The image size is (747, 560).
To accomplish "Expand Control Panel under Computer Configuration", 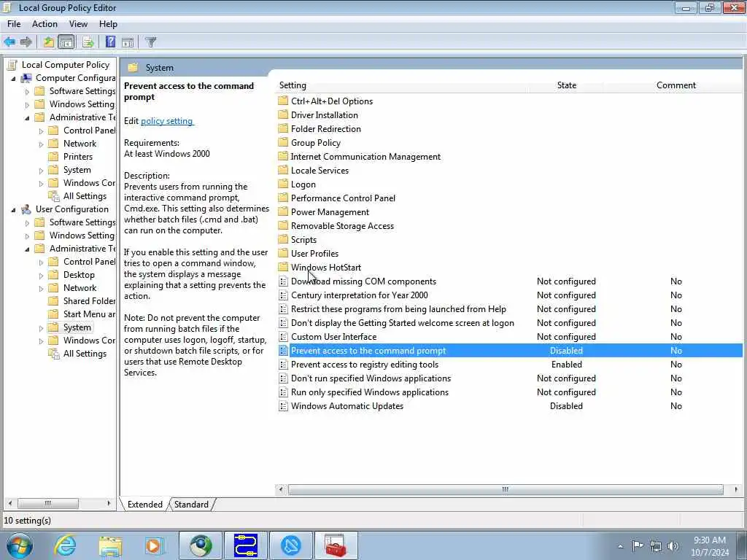I will (x=41, y=131).
